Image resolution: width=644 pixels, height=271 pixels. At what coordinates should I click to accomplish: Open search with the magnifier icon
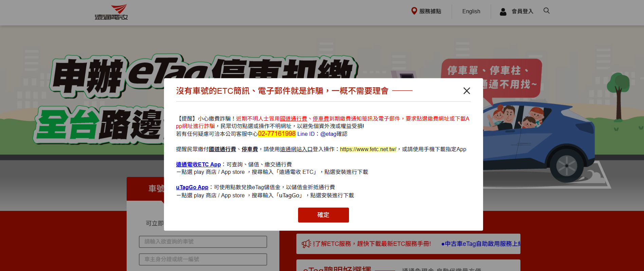[x=546, y=11]
